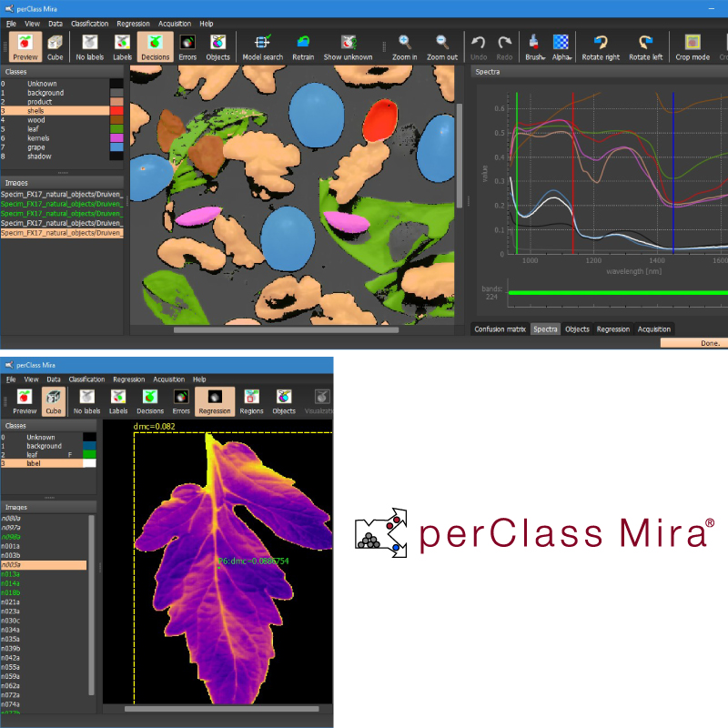This screenshot has width=728, height=728.
Task: Switch to Objects tab at bottom
Action: click(x=577, y=329)
